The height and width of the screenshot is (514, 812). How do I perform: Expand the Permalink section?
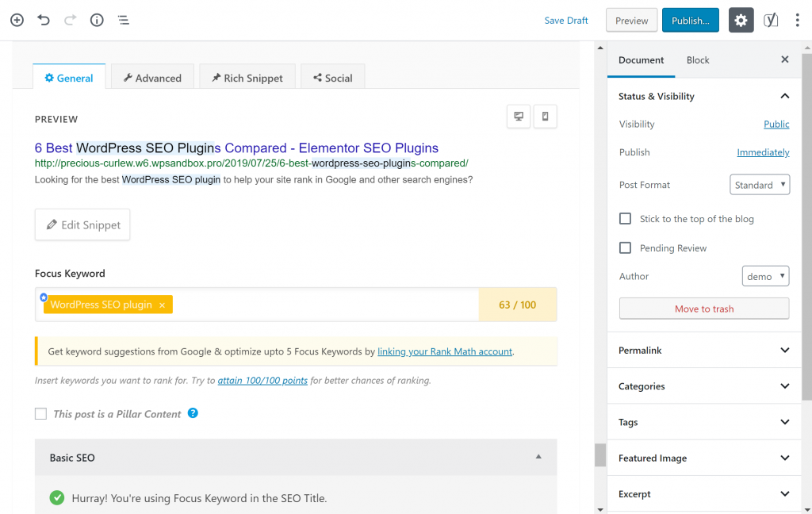click(x=704, y=351)
